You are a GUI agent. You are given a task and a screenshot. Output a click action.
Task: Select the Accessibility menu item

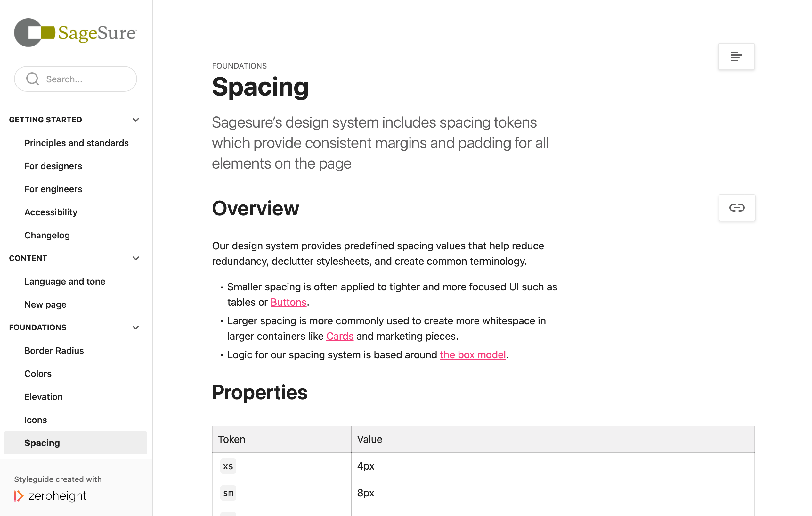(50, 212)
